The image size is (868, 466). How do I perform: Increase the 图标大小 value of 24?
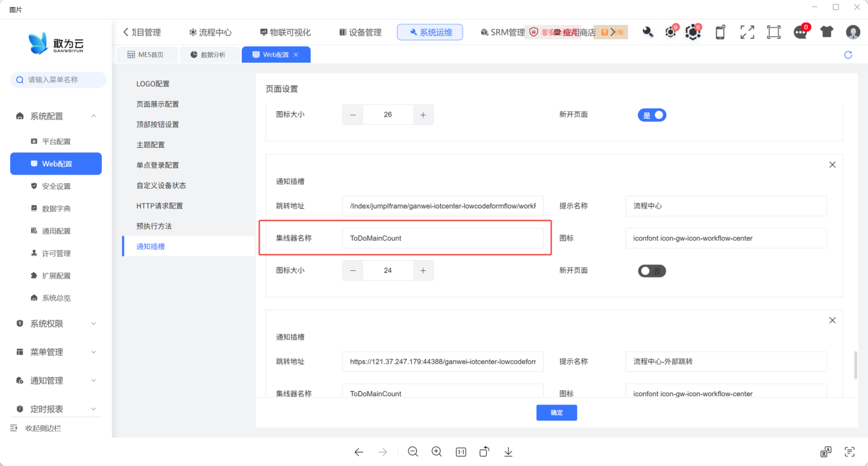click(423, 270)
